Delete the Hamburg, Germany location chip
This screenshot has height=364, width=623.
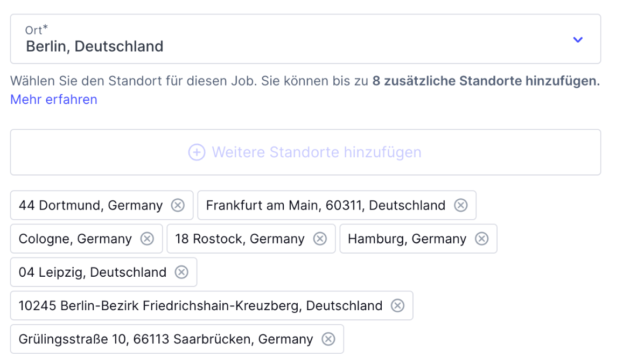[x=481, y=239]
